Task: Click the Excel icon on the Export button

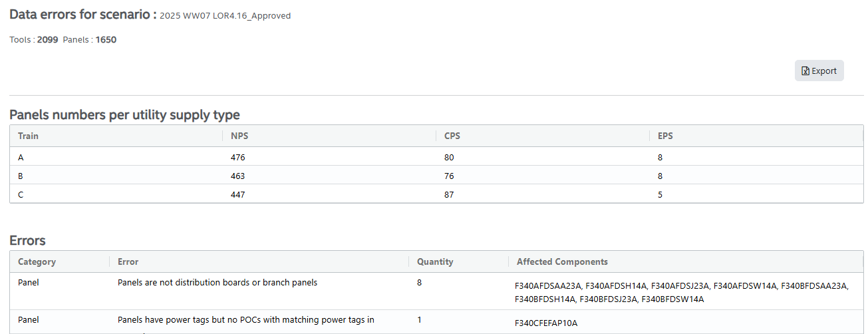Action: pos(805,71)
